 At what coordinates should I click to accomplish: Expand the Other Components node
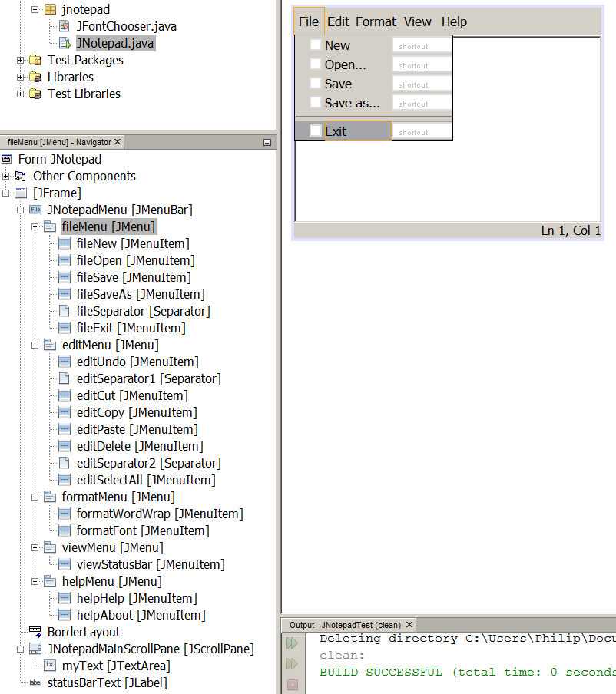(6, 176)
